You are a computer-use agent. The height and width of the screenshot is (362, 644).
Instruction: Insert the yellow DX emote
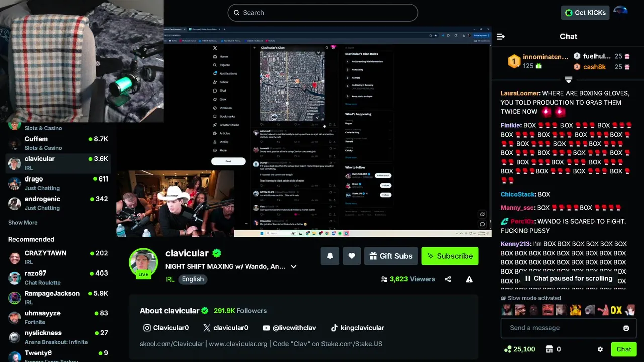pyautogui.click(x=616, y=310)
